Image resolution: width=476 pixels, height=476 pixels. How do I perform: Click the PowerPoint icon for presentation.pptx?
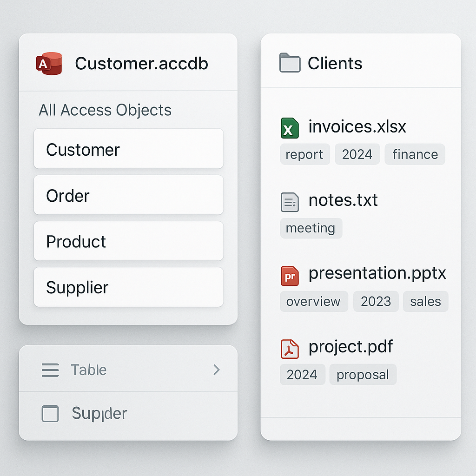pyautogui.click(x=290, y=276)
